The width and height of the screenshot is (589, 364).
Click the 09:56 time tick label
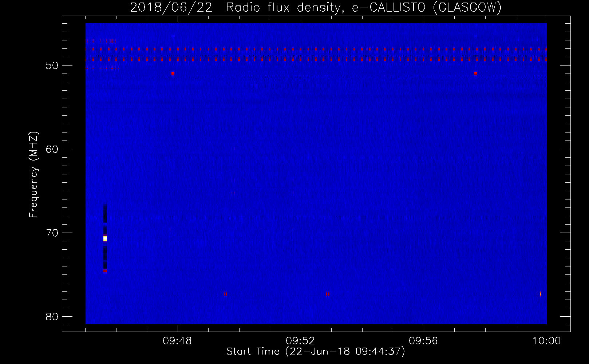point(423,341)
